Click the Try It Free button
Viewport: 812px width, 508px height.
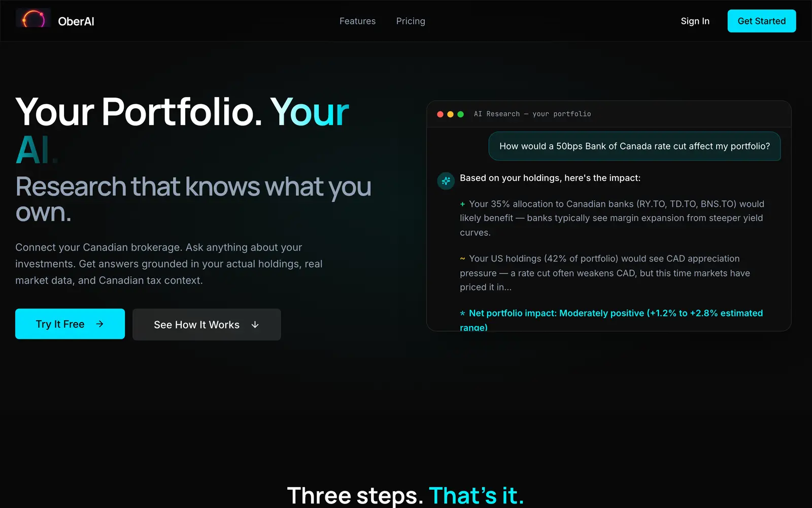click(x=70, y=324)
